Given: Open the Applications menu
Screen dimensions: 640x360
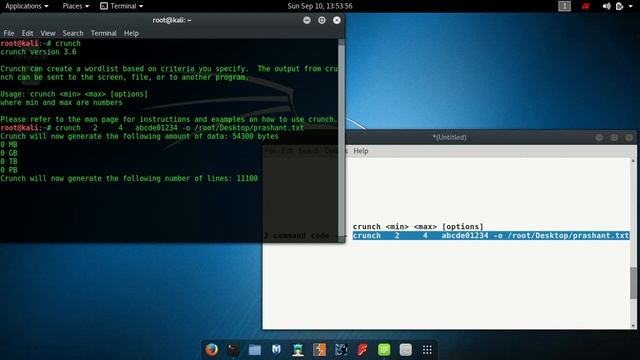Looking at the screenshot, I should [x=27, y=6].
